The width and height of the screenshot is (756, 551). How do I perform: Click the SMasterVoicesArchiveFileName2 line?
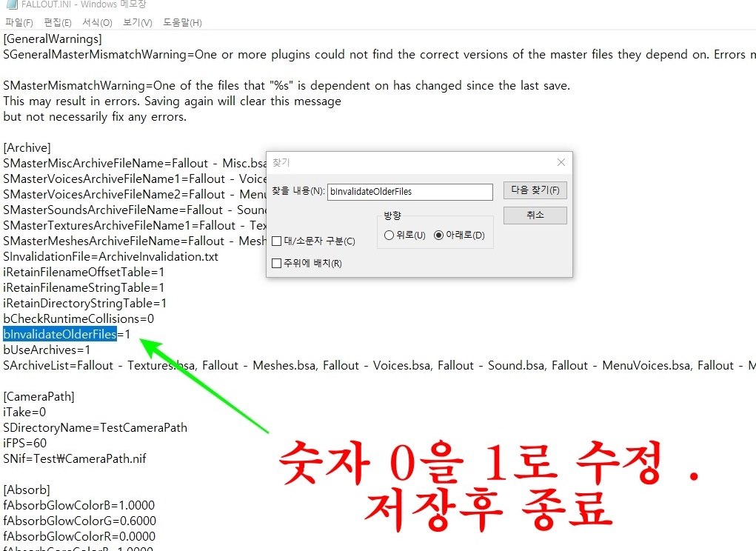point(135,194)
